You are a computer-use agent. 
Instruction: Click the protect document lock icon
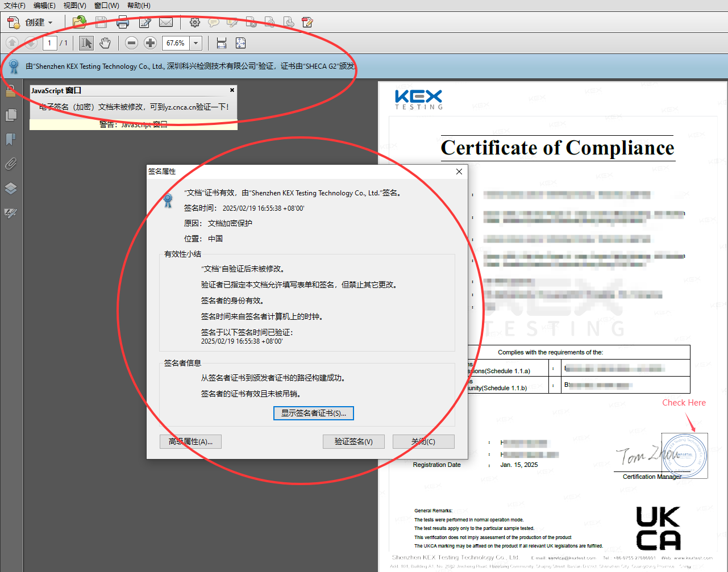270,23
